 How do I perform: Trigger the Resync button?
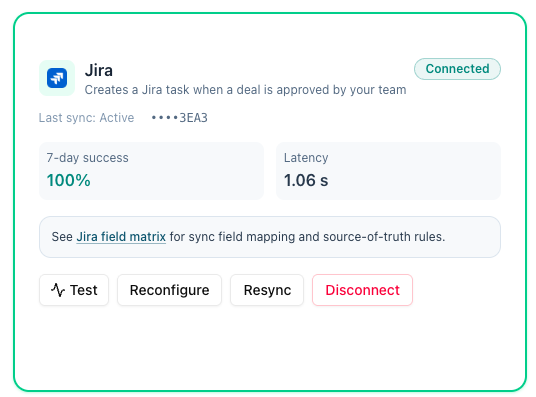pos(267,290)
